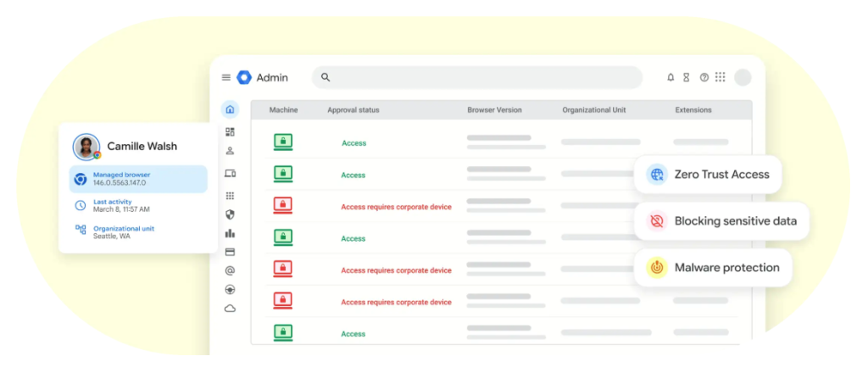The width and height of the screenshot is (868, 373).
Task: Sort by the Browser Version column header
Action: point(494,110)
